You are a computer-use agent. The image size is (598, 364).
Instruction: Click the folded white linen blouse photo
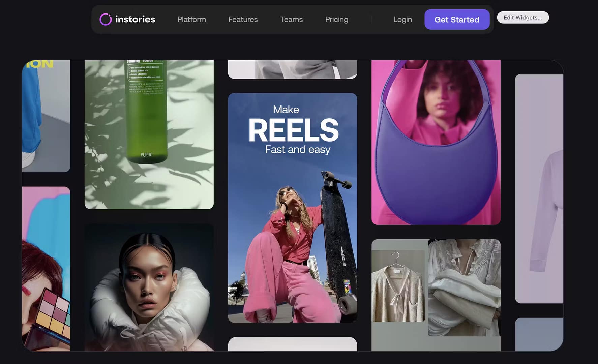(464, 287)
